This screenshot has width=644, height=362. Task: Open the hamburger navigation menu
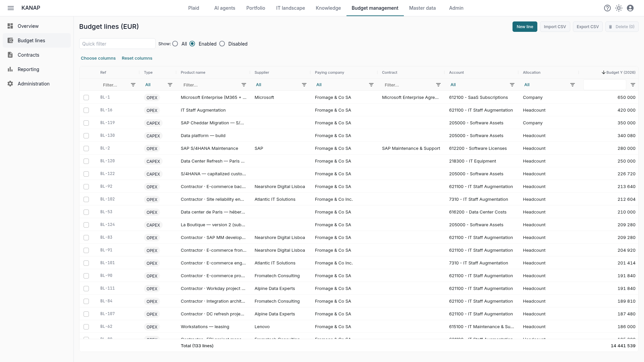click(x=11, y=8)
